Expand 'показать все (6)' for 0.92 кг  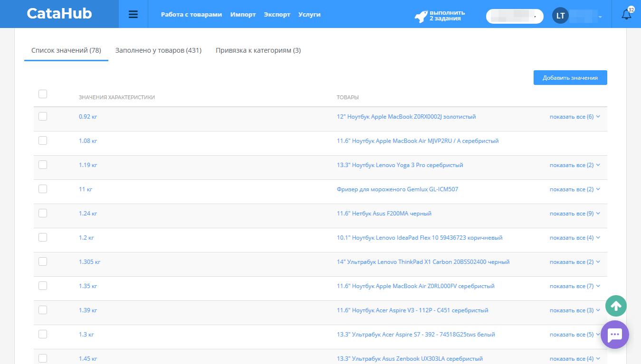(x=575, y=117)
